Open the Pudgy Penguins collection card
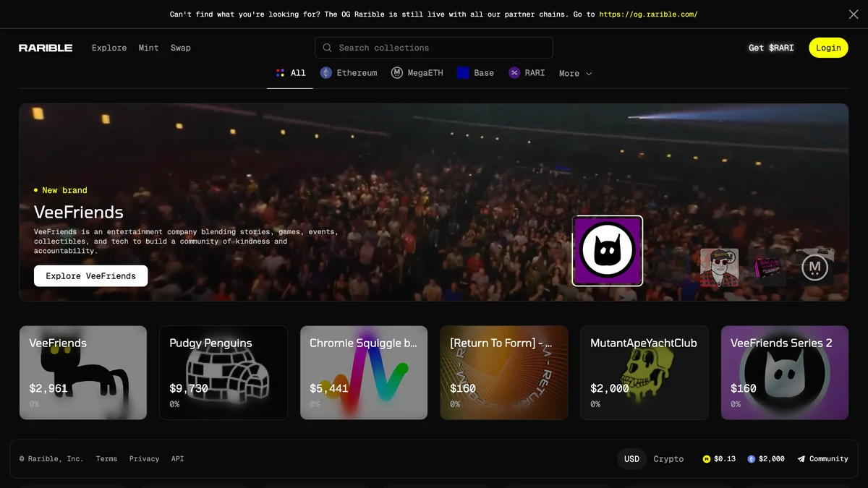This screenshot has height=488, width=868. tap(224, 372)
